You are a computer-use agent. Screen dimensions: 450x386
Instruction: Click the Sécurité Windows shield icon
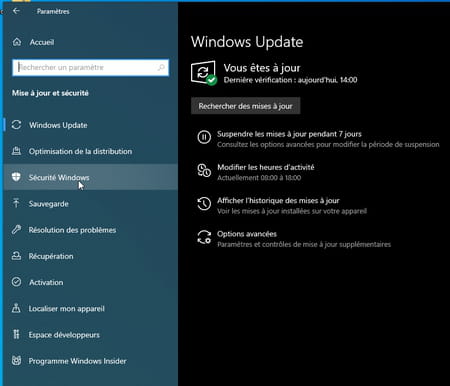[16, 177]
